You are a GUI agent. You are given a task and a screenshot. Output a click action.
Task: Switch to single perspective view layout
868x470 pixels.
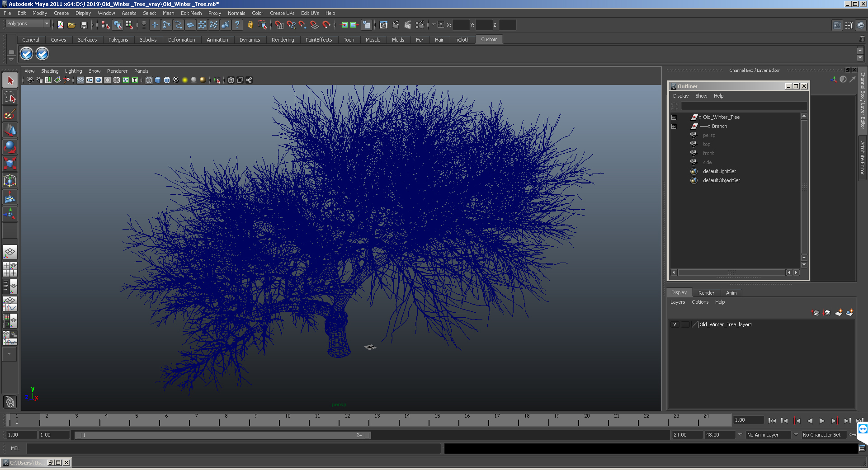(x=10, y=252)
